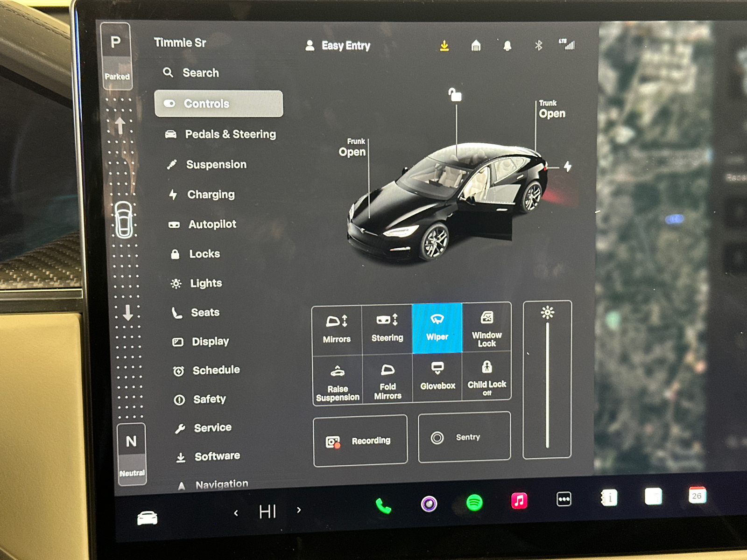Toggle Sentry mode
The height and width of the screenshot is (560, 747).
click(464, 437)
